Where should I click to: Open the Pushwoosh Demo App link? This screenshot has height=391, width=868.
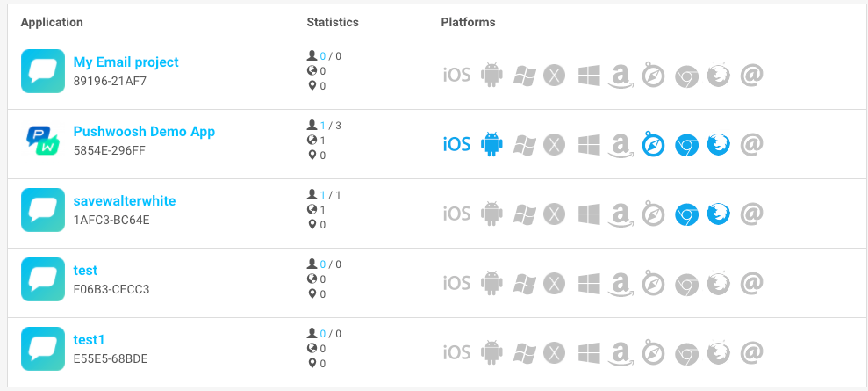coord(144,132)
